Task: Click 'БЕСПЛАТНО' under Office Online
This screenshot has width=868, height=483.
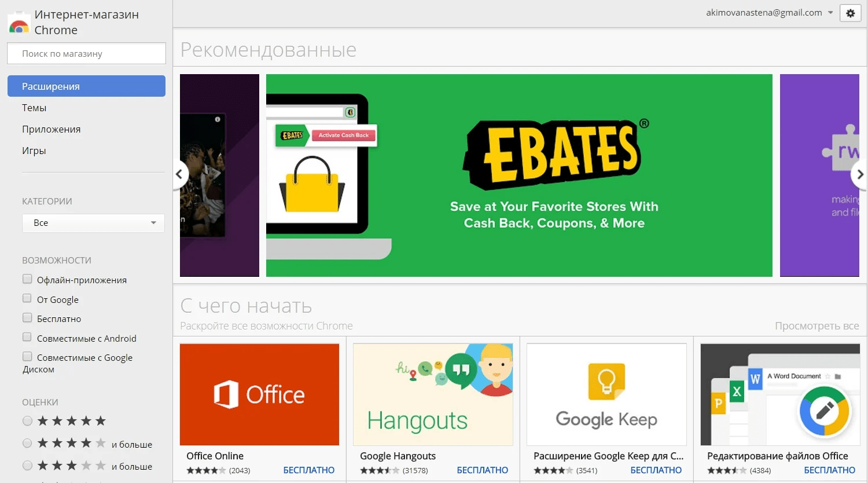Action: point(309,470)
